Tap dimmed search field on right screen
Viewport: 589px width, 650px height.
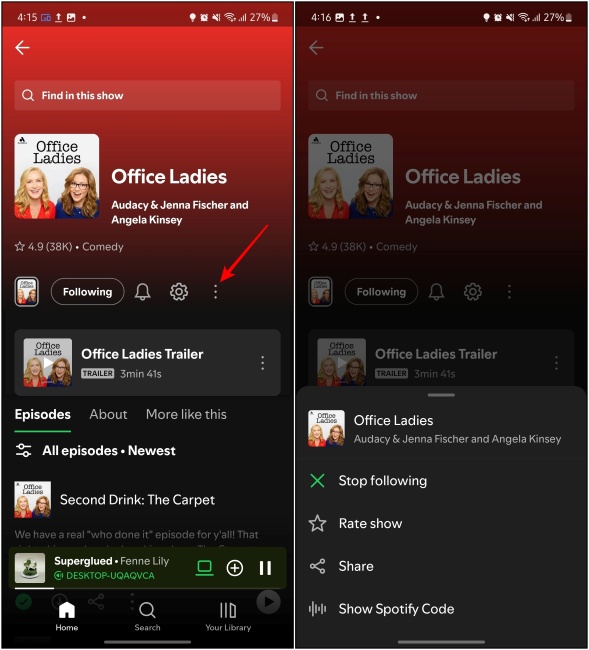441,95
